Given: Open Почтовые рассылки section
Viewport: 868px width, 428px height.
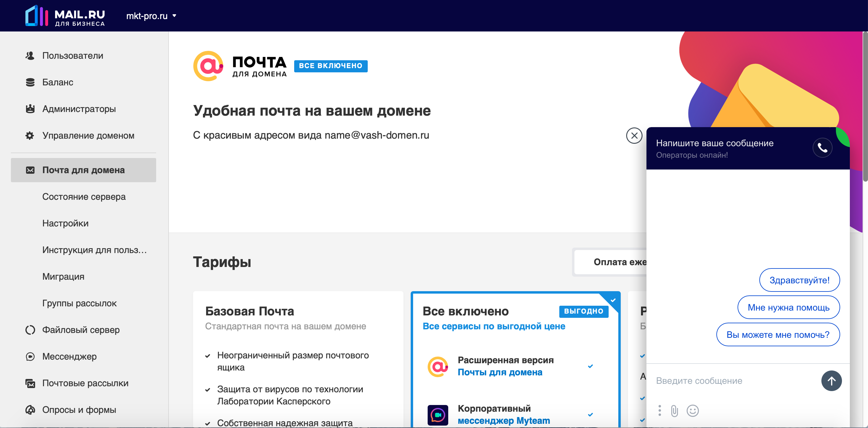Looking at the screenshot, I should pos(85,383).
